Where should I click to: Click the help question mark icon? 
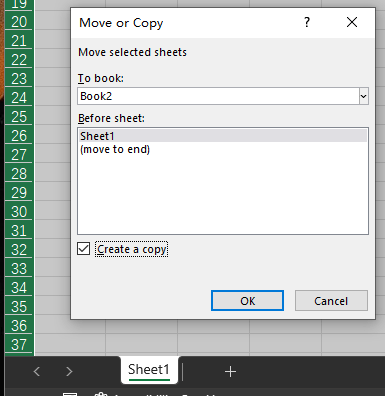pos(307,22)
